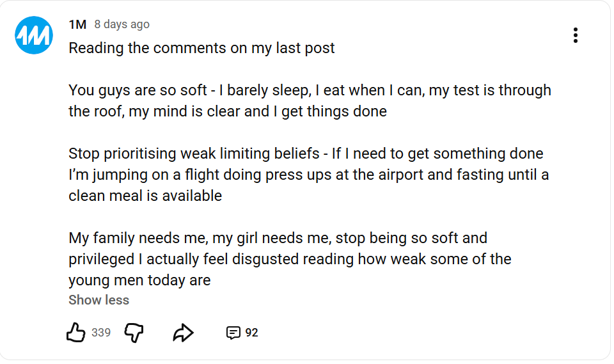This screenshot has width=614, height=364.
Task: Click the line starting "Stop prioritising weak limiting beliefs"
Action: (x=306, y=154)
